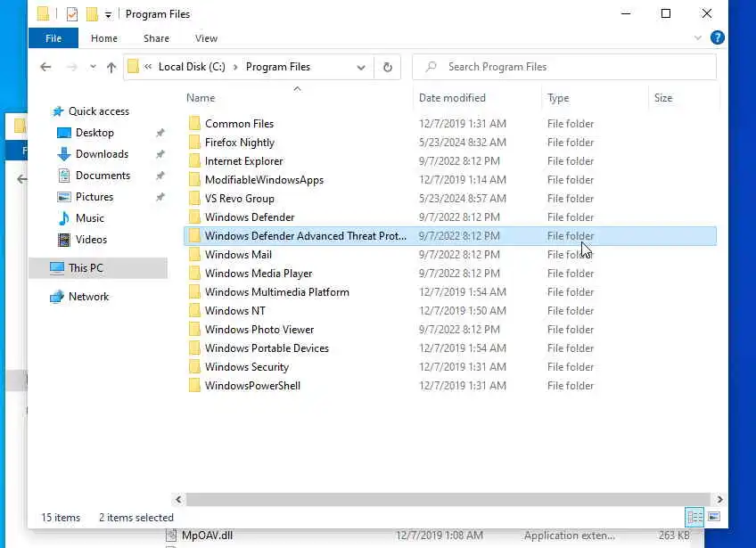Open Pictures in the navigation pane
The image size is (756, 548).
tap(94, 197)
